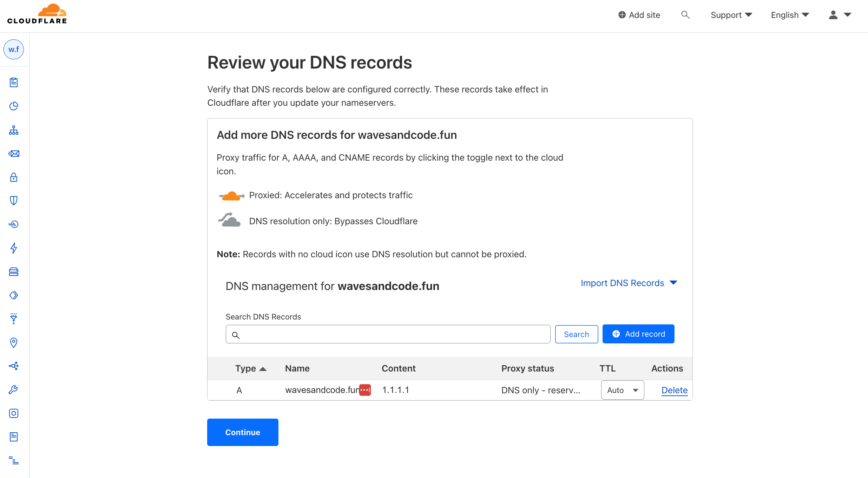The height and width of the screenshot is (478, 868).
Task: Click the Name column header
Action: pyautogui.click(x=297, y=368)
